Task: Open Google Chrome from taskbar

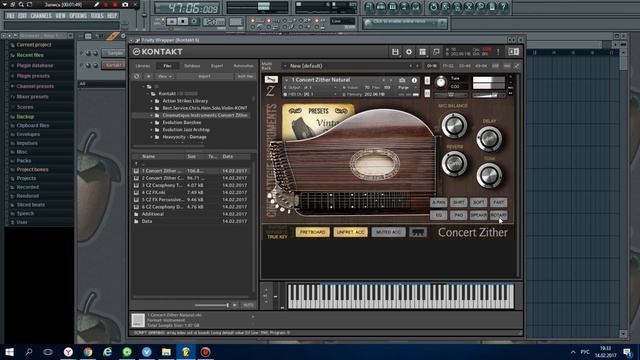Action: coord(88,351)
